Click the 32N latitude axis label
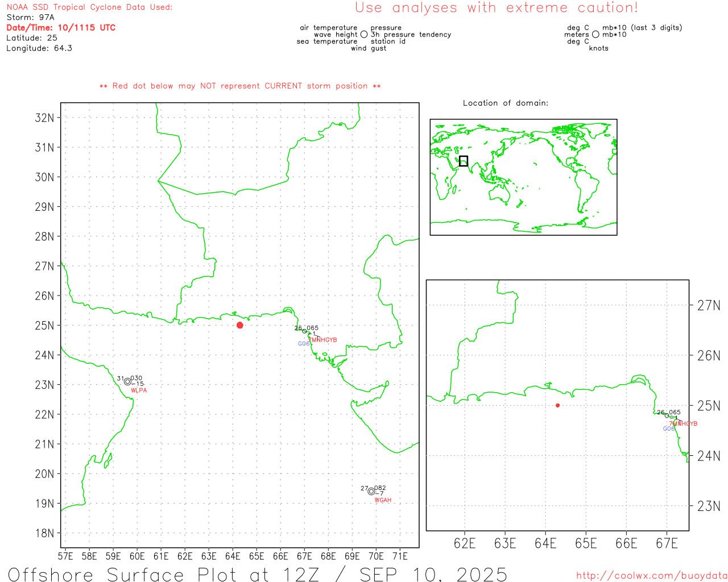This screenshot has height=582, width=728. point(44,118)
